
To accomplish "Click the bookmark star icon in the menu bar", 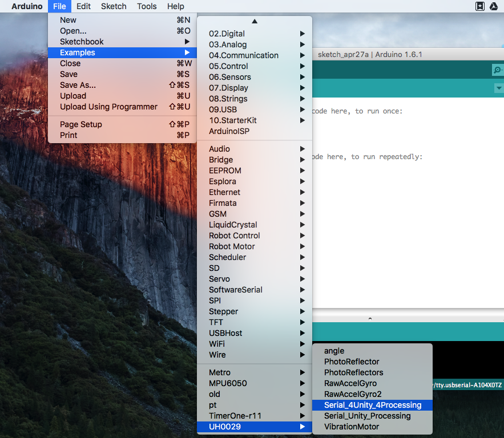I will [480, 6].
